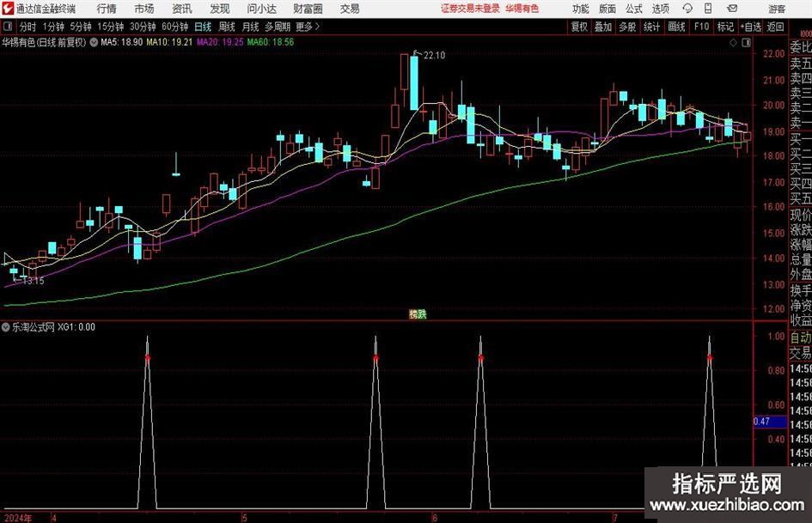Viewport: 812px width, 523px height.
Task: Select the 周线 period tab
Action: [226, 27]
